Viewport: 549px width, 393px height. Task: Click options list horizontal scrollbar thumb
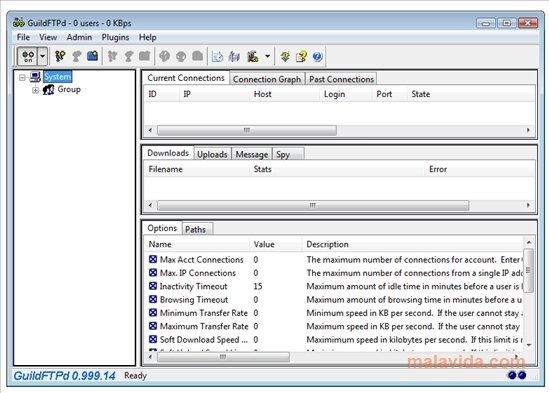223,357
